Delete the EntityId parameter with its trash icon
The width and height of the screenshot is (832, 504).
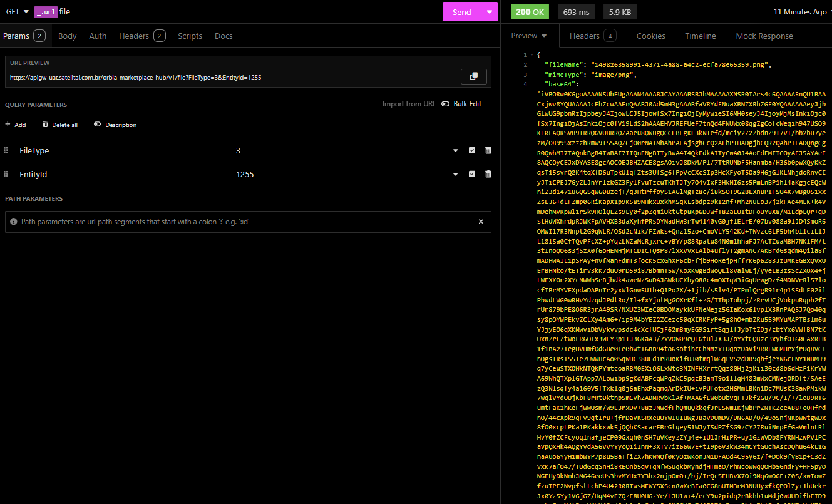(x=488, y=174)
